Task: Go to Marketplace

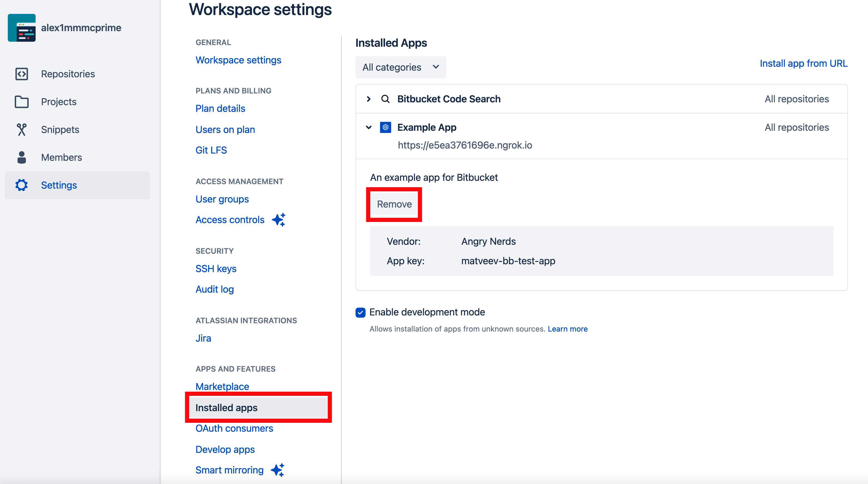Action: pos(222,387)
